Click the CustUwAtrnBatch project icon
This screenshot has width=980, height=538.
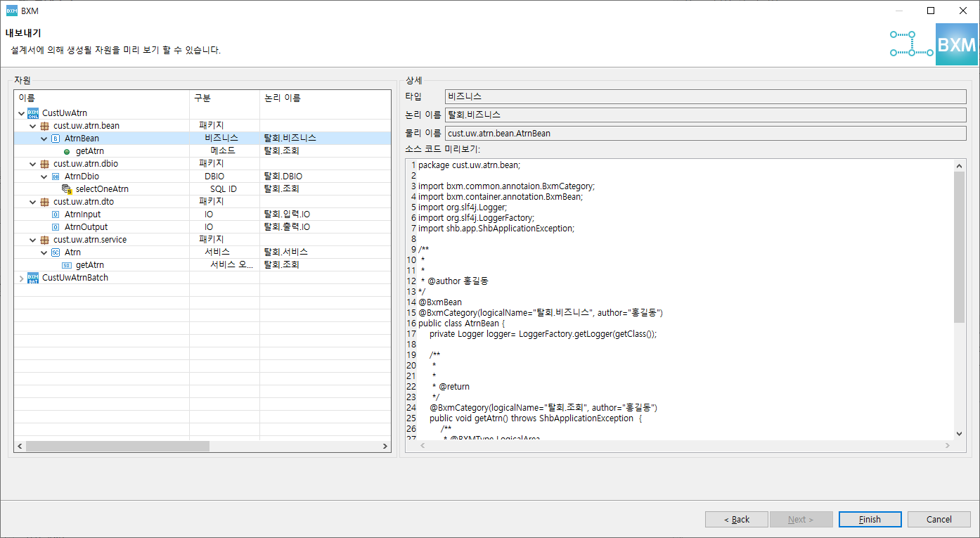pyautogui.click(x=33, y=278)
